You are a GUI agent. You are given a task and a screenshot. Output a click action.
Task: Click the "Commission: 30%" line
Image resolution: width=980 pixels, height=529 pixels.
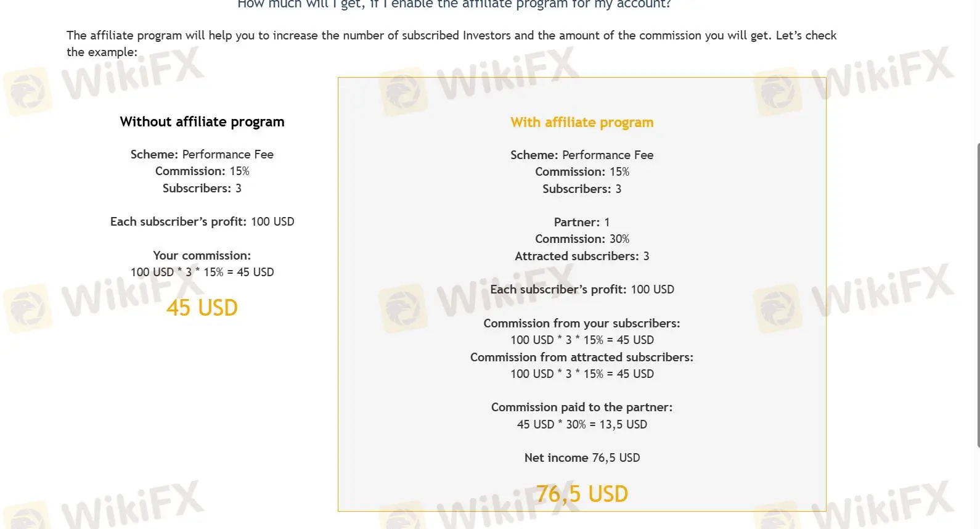(582, 239)
